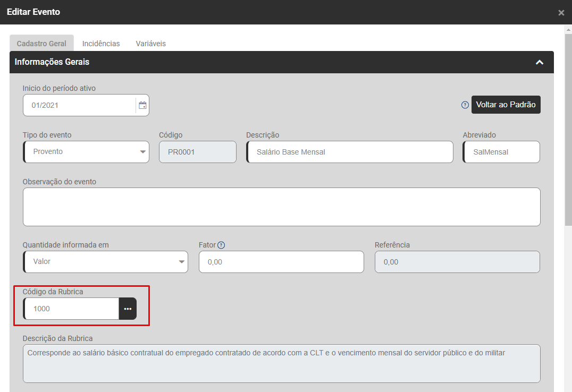Expand the Quantidade informada em dropdown
Viewport: 572px width, 392px height.
click(105, 262)
